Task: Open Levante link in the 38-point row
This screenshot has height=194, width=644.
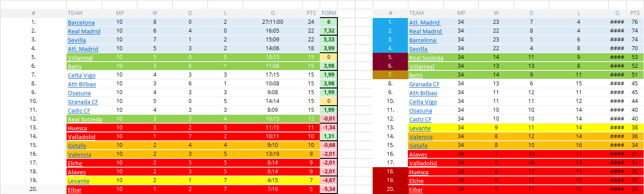Action: [420, 128]
